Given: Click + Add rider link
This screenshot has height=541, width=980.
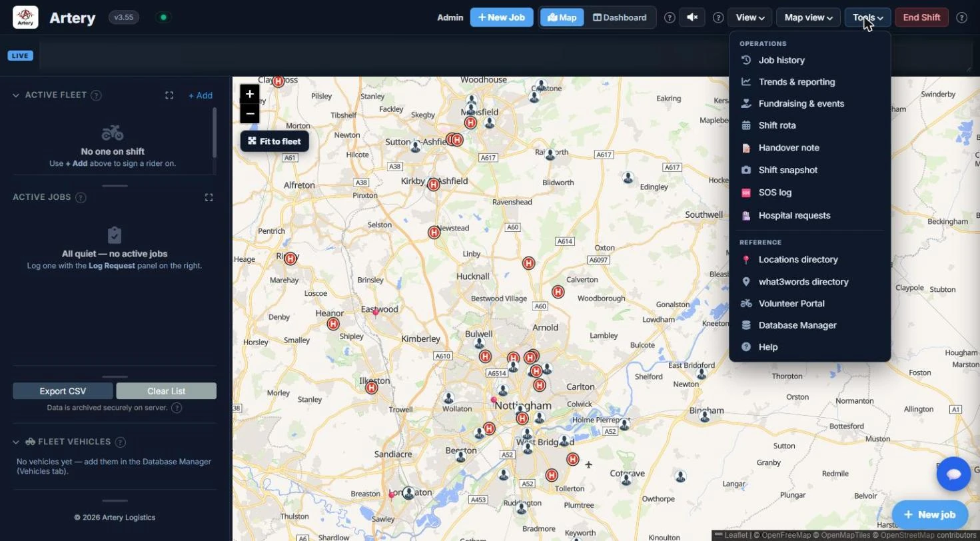Looking at the screenshot, I should tap(201, 96).
